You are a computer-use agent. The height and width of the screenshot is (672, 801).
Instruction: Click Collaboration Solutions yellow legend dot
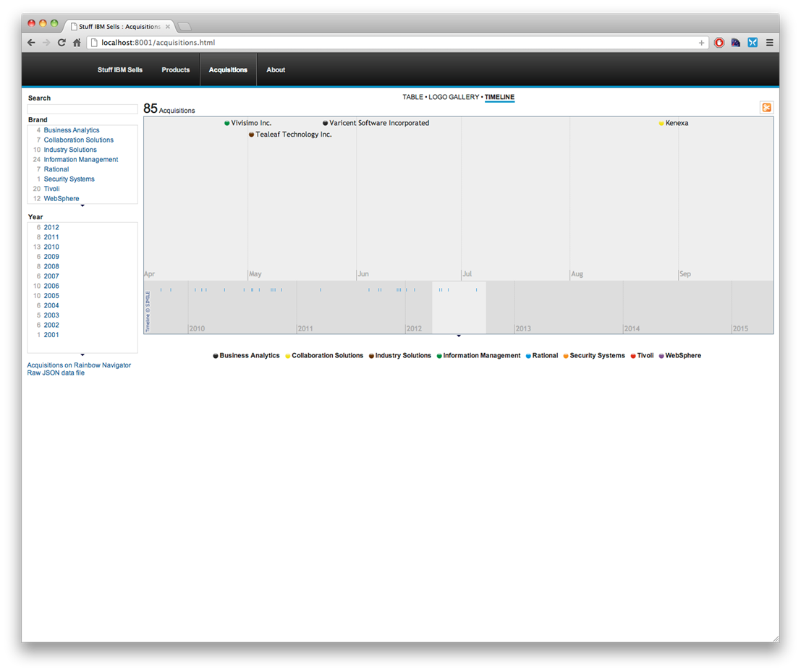pos(287,356)
